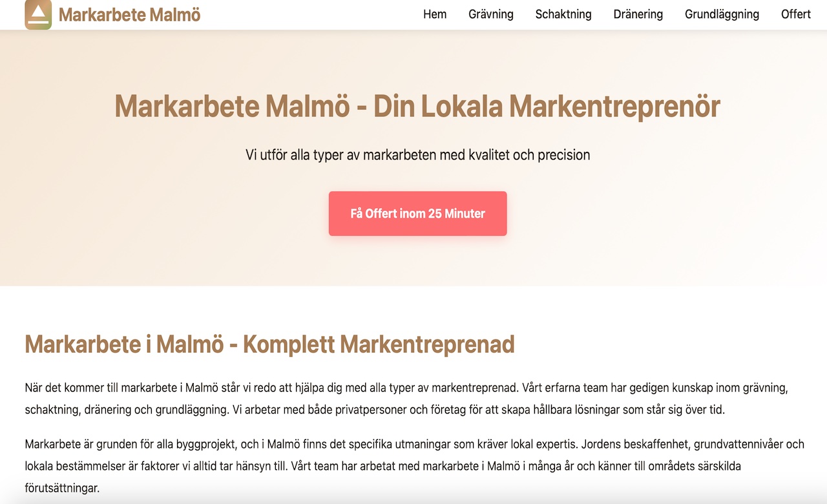Click the main hero heading text
The image size is (827, 504).
[417, 106]
